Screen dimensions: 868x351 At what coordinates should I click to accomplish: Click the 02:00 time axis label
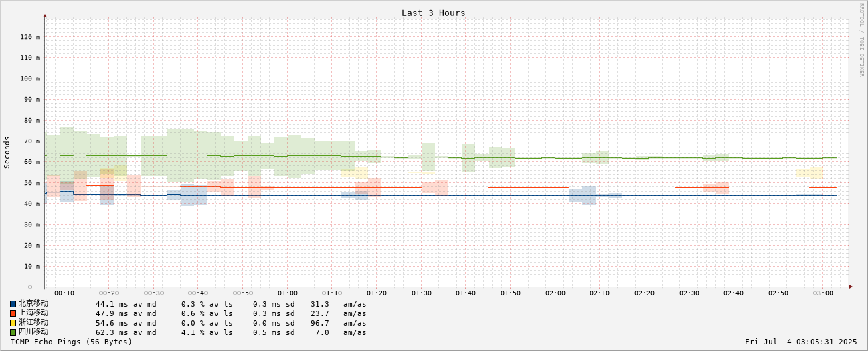tap(555, 293)
